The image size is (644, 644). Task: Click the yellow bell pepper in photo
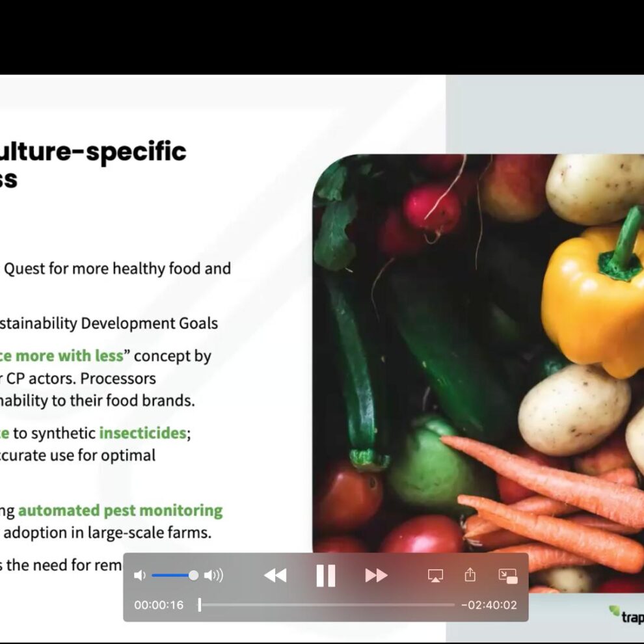[x=593, y=299]
